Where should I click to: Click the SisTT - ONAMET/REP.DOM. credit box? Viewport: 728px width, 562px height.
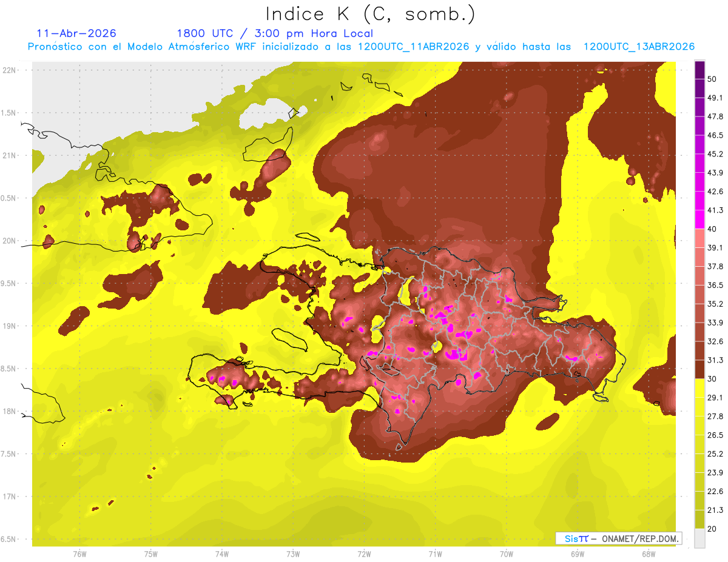[618, 538]
